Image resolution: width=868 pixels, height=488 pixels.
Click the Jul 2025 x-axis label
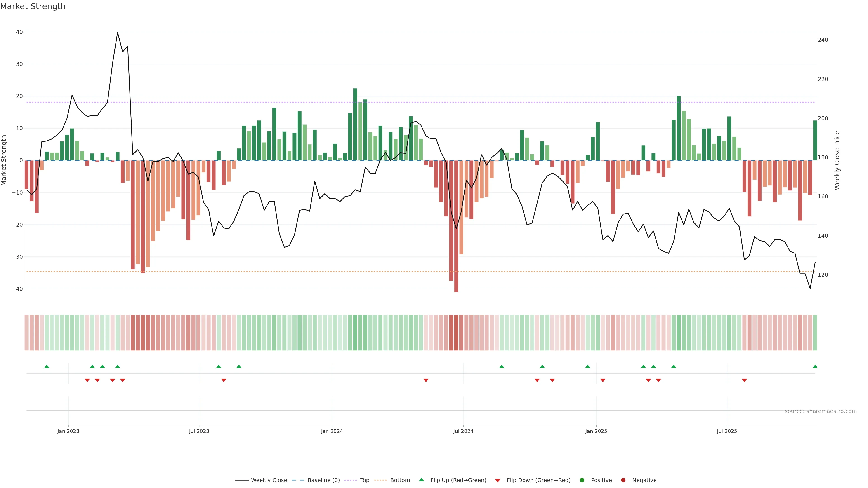[727, 431]
